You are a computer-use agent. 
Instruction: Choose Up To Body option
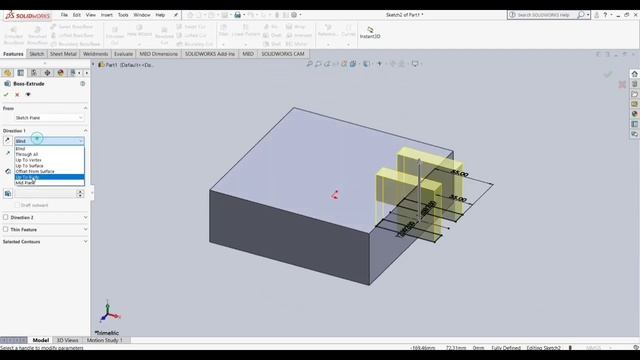tap(49, 177)
